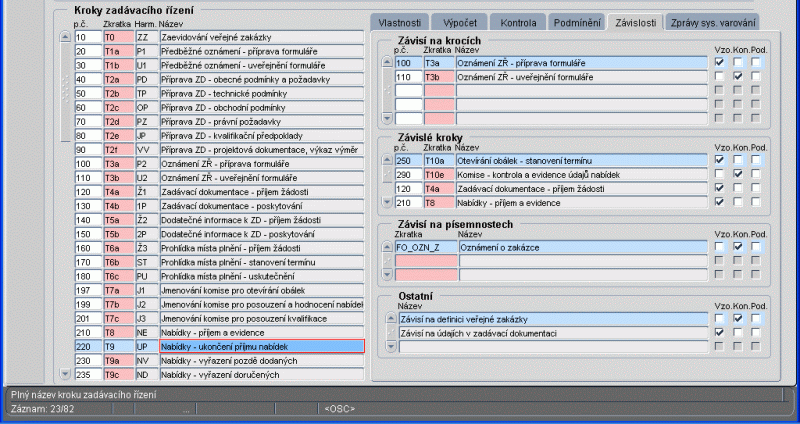The image size is (800, 424).
Task: Click the Zkratka field T2a
Action: (x=118, y=79)
